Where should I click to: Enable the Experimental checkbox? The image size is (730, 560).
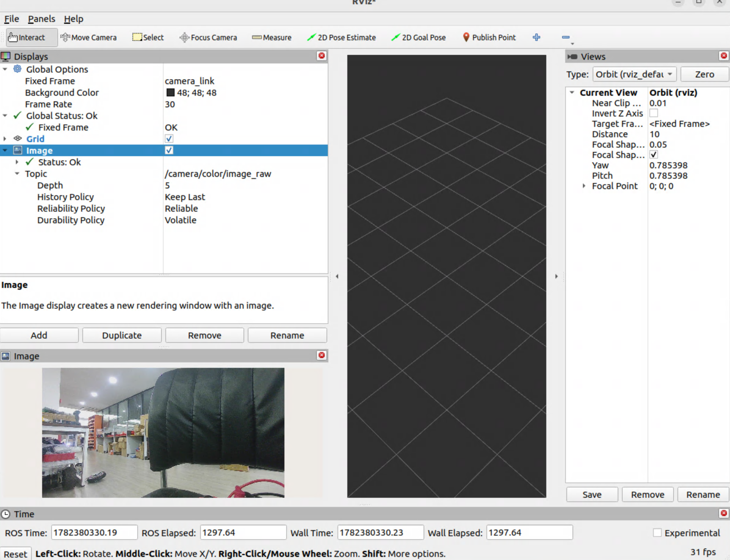[657, 533]
